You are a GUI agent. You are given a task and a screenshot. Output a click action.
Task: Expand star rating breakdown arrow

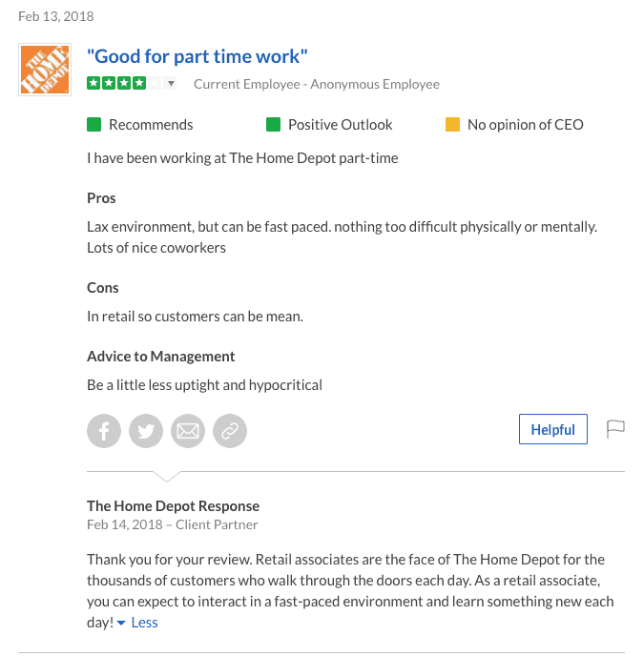[171, 83]
